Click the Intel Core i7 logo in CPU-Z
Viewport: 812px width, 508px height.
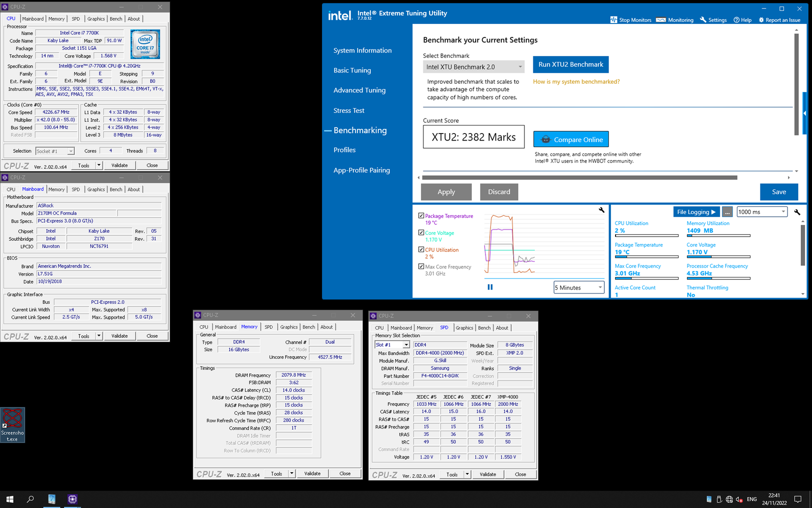[145, 44]
